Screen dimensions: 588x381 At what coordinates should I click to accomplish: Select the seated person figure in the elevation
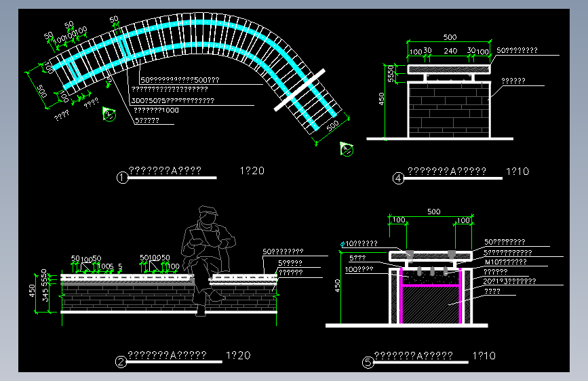click(x=207, y=260)
